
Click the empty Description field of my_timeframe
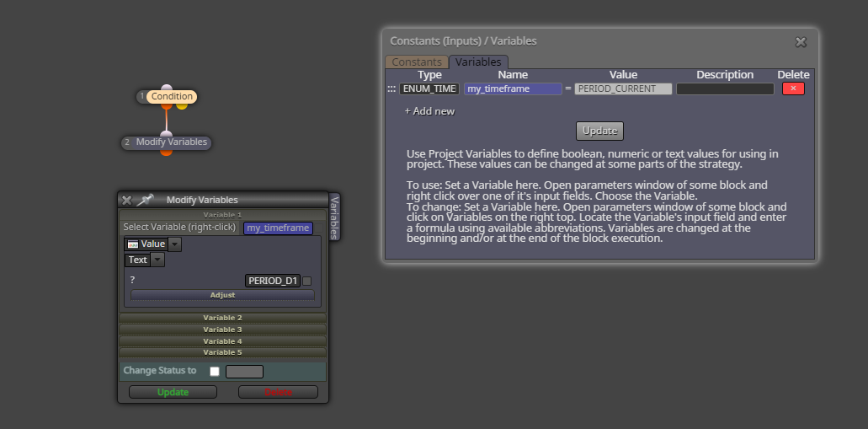[x=725, y=88]
